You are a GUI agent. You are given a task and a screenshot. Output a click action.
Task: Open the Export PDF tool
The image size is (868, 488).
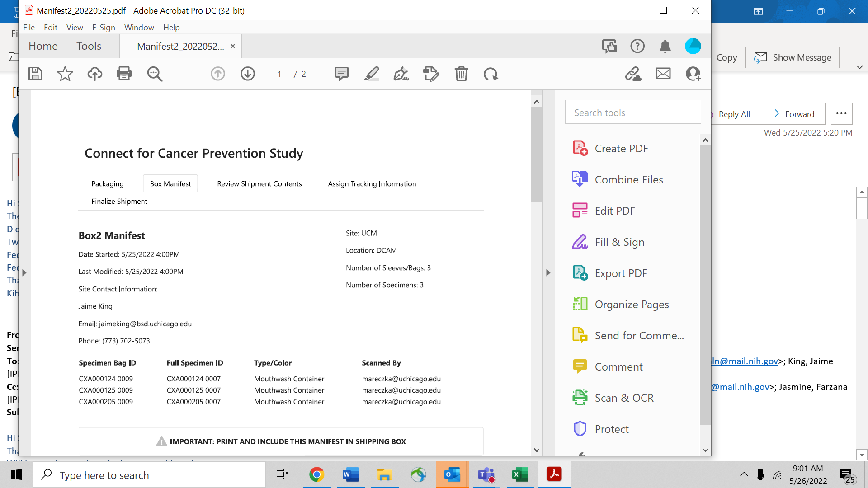621,273
